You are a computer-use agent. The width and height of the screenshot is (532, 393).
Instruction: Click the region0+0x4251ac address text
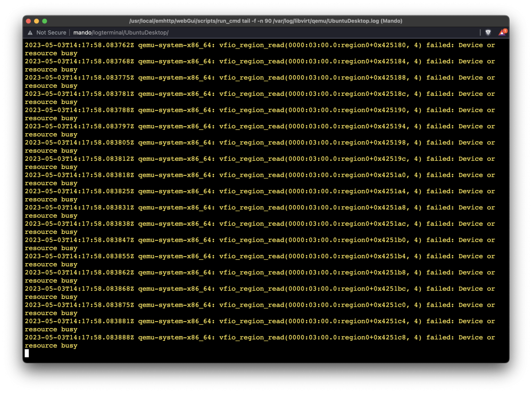coord(373,224)
